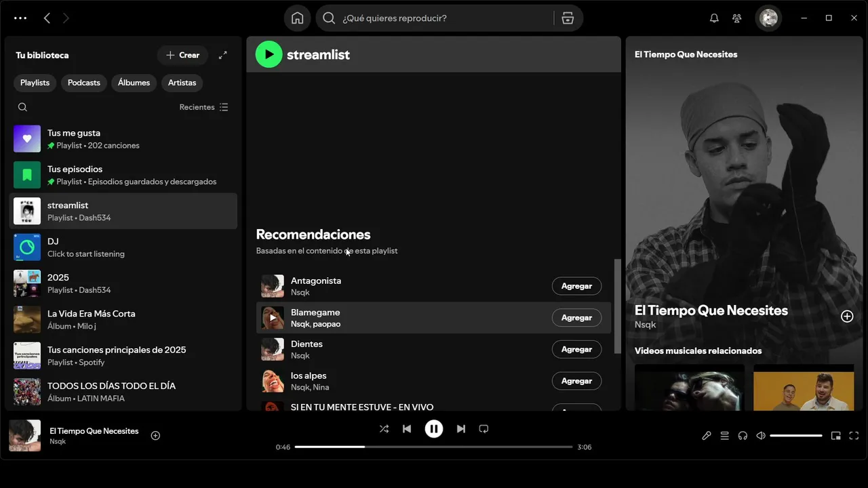
Task: Click the playlist vertical scrollbar
Action: [x=617, y=306]
